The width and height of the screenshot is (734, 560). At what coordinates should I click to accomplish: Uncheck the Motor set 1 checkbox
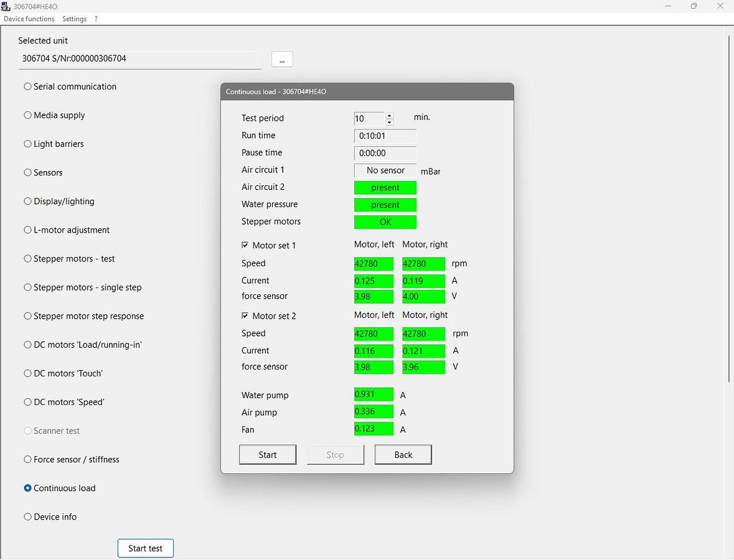pos(245,245)
